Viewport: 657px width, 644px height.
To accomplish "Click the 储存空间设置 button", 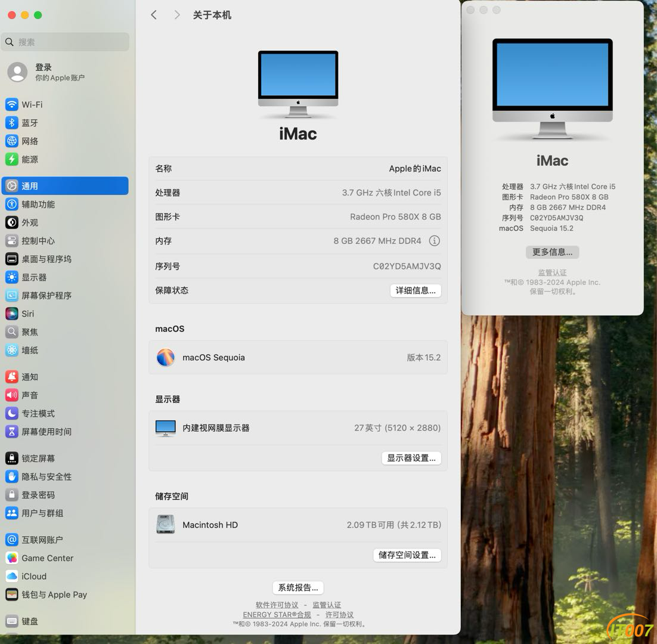I will (x=407, y=555).
